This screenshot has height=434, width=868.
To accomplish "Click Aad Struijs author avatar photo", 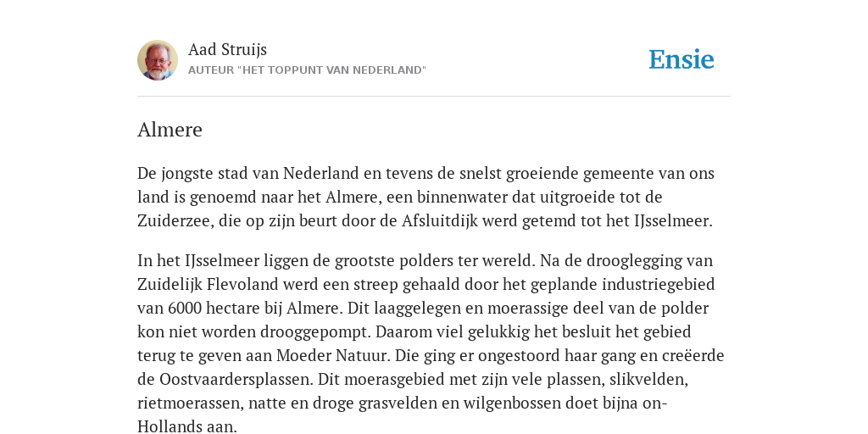I will (158, 60).
